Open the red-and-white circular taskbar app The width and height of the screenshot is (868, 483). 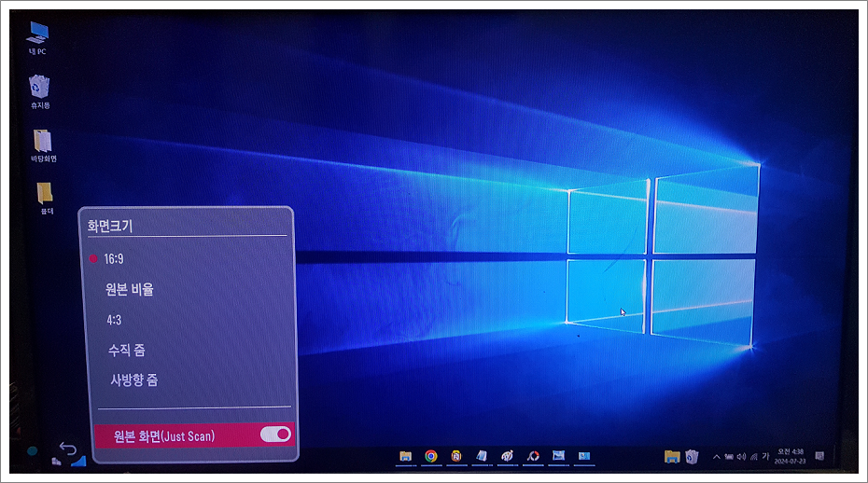[533, 456]
